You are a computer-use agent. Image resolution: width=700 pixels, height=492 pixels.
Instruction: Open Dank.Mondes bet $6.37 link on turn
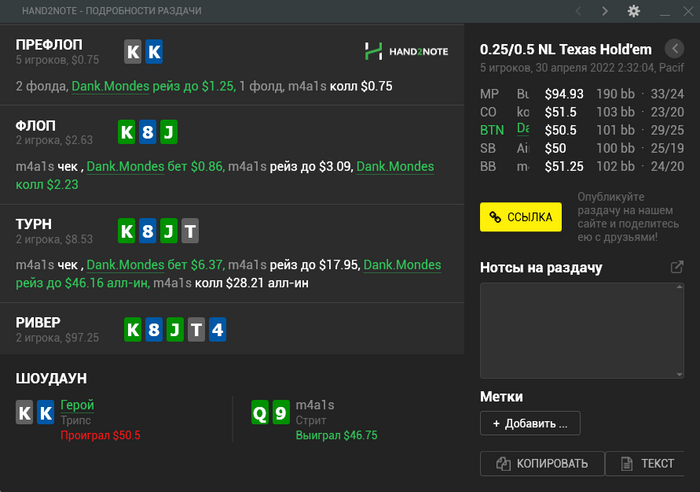[x=125, y=264]
